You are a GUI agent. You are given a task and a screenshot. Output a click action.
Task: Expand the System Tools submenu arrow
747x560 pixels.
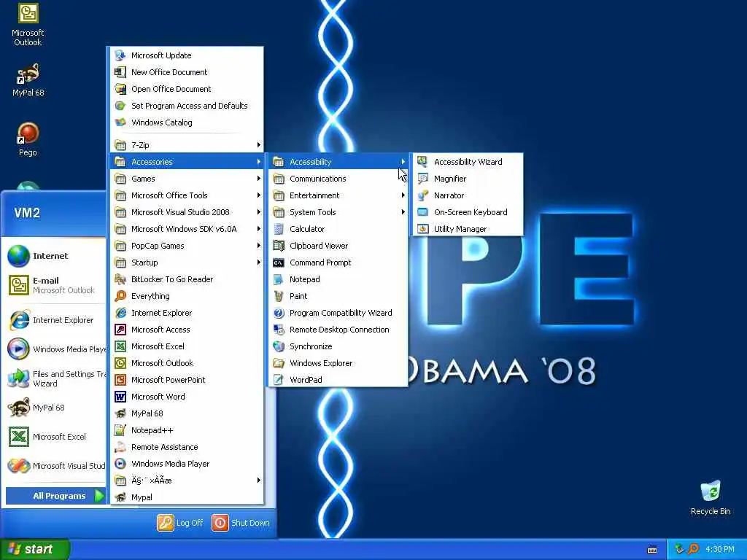click(x=403, y=212)
